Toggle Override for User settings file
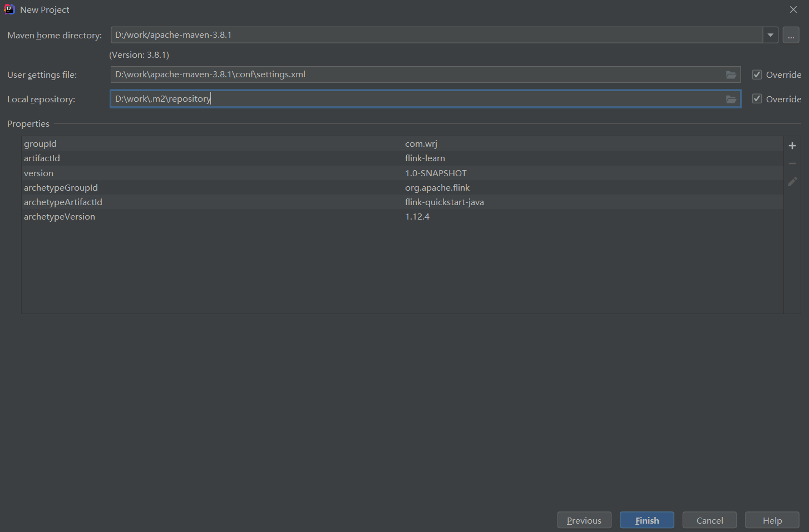 757,74
